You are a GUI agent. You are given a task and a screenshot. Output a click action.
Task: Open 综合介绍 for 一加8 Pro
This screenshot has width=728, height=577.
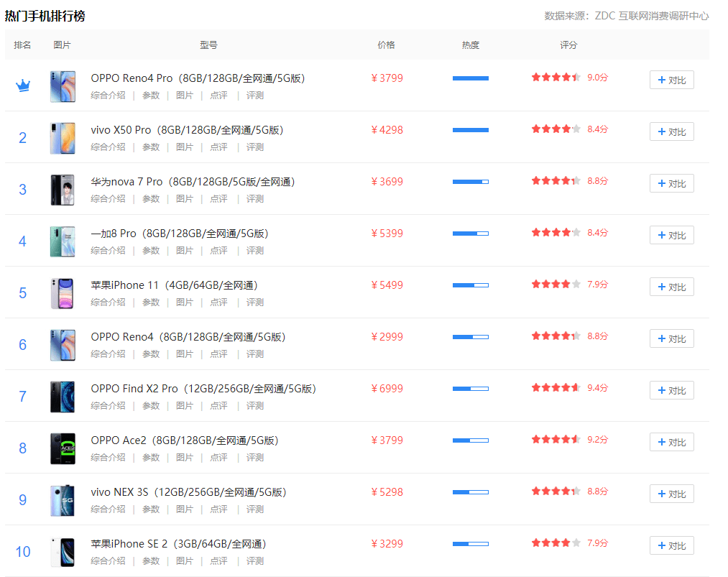(x=108, y=251)
